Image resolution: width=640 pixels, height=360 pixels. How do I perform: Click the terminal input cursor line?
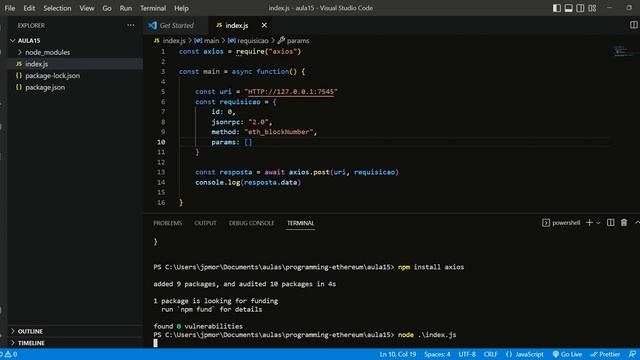coord(155,343)
